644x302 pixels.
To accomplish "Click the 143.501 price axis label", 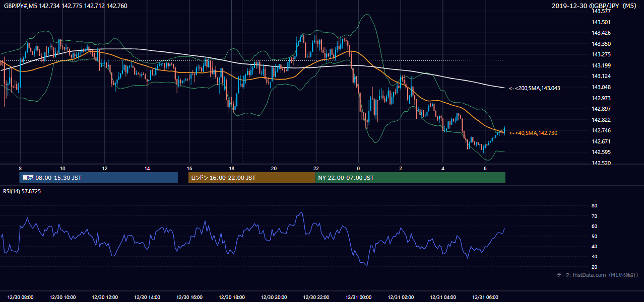I will 601,22.
